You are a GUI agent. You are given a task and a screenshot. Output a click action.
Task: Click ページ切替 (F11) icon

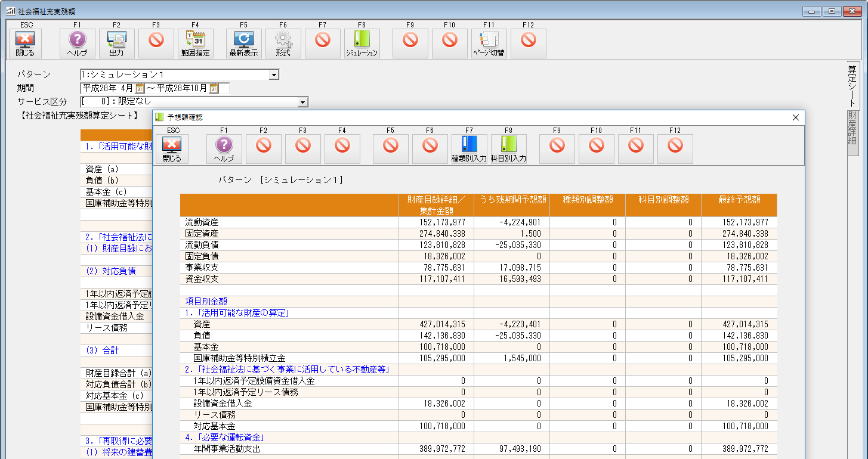point(489,43)
